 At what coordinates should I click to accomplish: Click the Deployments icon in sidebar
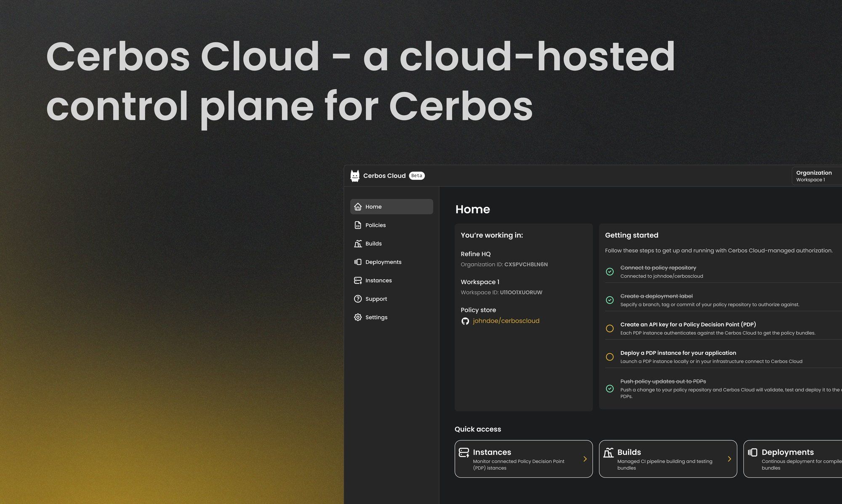point(358,262)
